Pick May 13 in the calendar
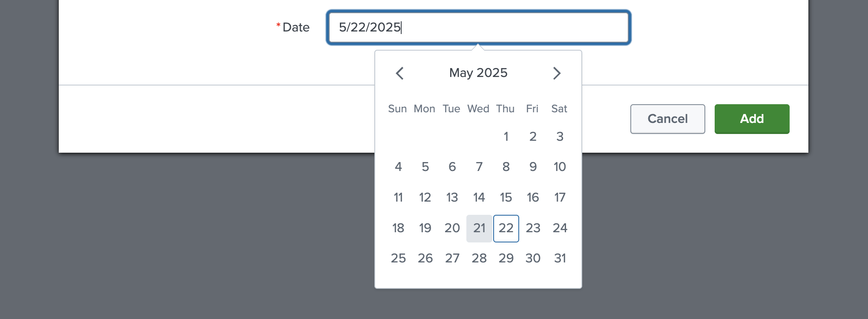 click(452, 197)
